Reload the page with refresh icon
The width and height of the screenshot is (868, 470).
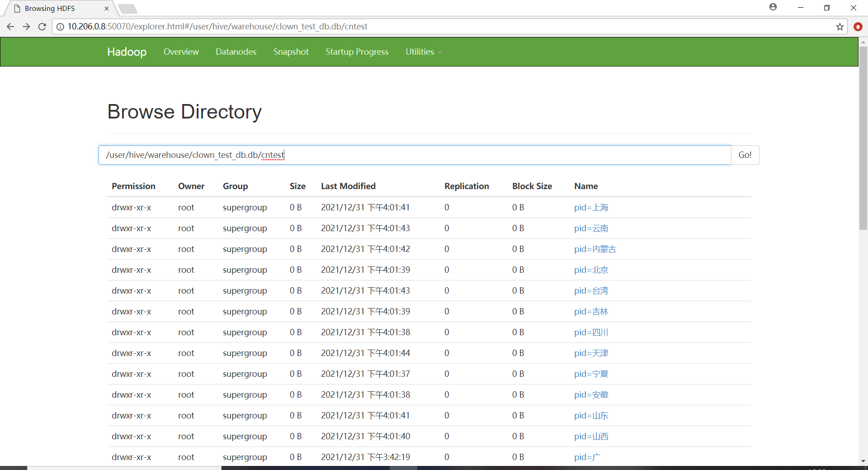tap(42, 27)
